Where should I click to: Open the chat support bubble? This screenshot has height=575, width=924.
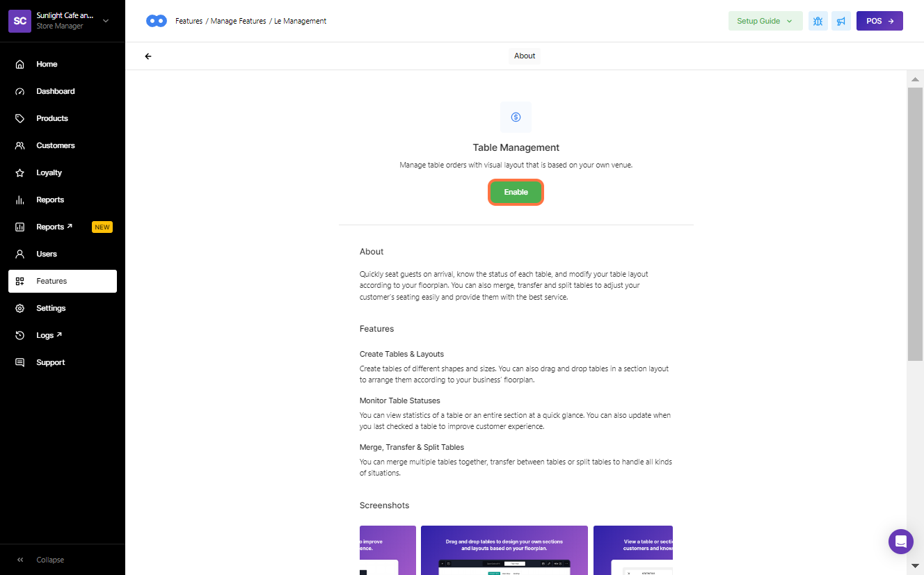coord(900,542)
